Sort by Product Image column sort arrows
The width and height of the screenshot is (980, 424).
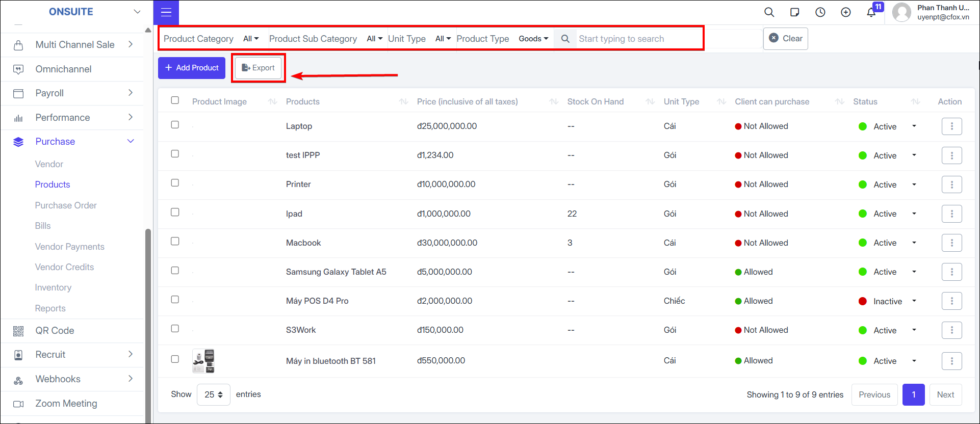pos(273,101)
